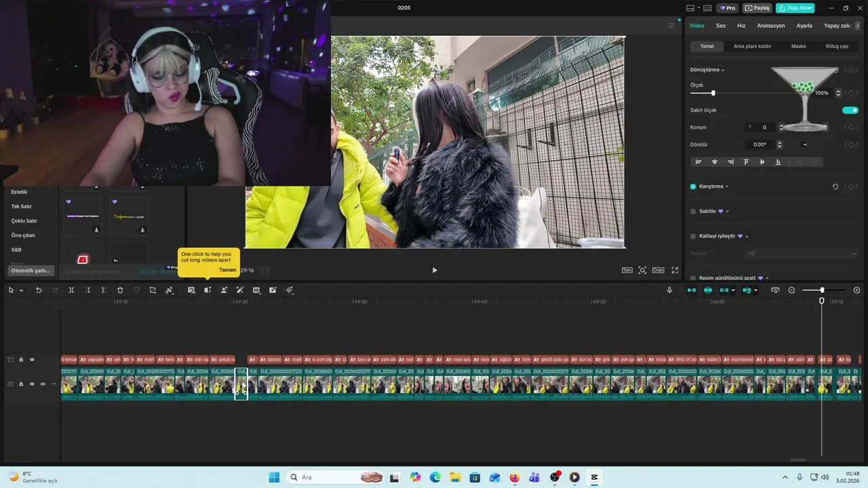This screenshot has height=488, width=868.
Task: Click the magic wand enhance tool
Action: pos(240,290)
